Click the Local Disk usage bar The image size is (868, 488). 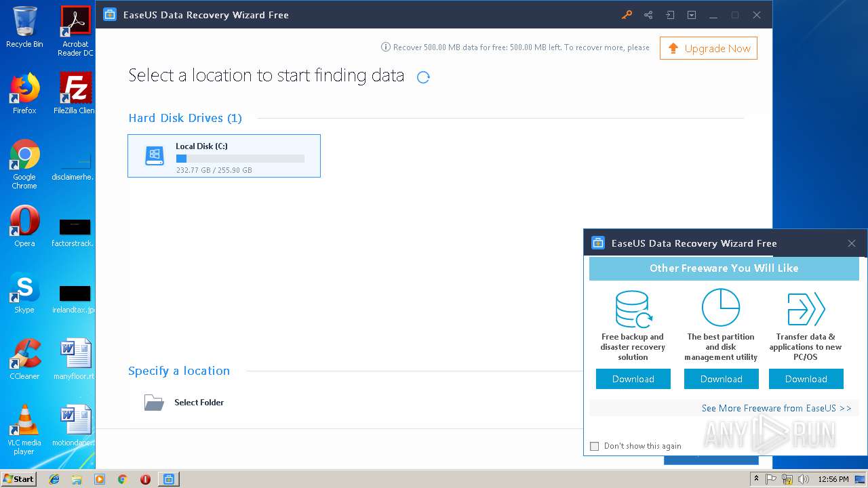pyautogui.click(x=240, y=159)
